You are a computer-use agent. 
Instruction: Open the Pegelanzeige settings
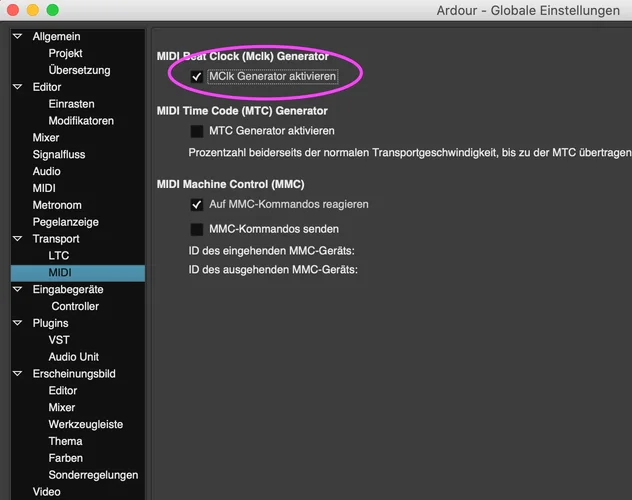click(66, 222)
